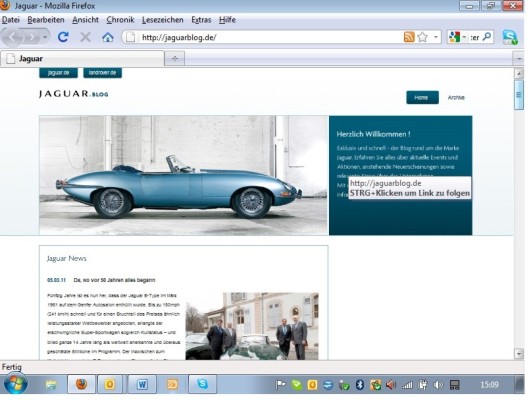
Task: Open the Hilfe menu
Action: pos(227,20)
